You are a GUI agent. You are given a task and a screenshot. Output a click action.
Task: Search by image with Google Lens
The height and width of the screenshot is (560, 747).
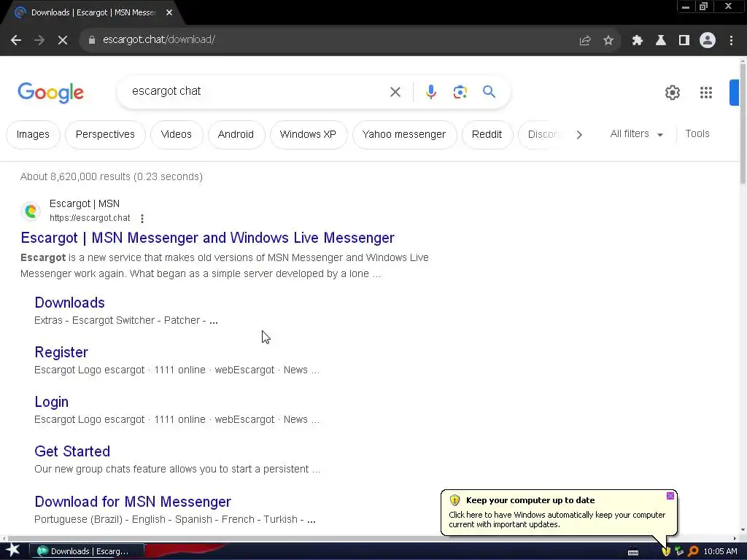coord(460,92)
